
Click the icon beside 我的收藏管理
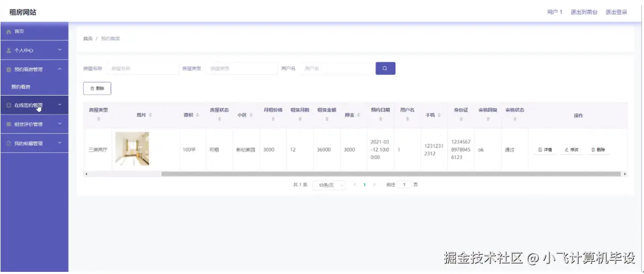pyautogui.click(x=9, y=143)
